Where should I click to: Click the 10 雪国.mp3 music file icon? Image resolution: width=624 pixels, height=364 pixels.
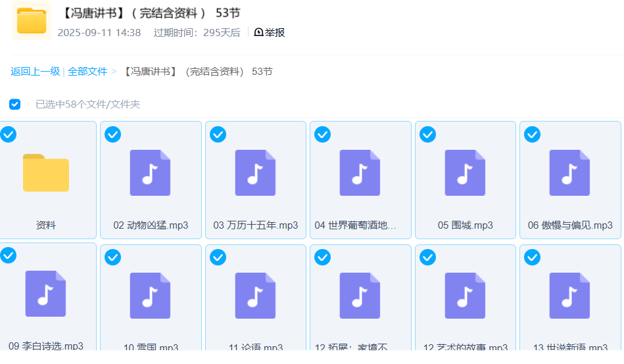(x=151, y=296)
